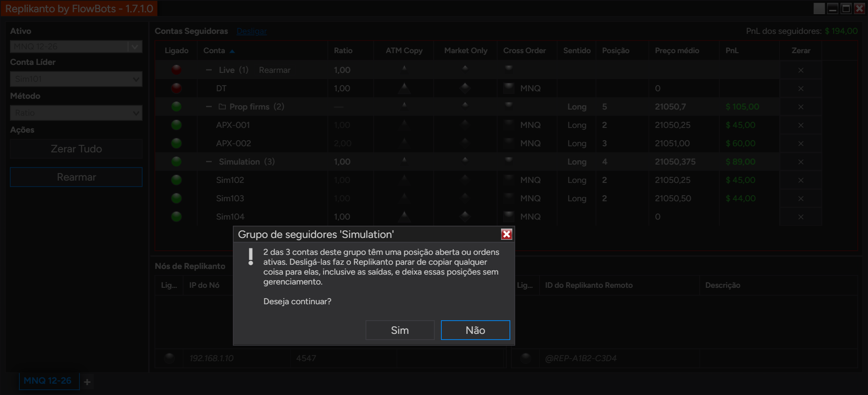Collapse the Prop firms group
Image resolution: width=868 pixels, height=395 pixels.
click(x=209, y=107)
